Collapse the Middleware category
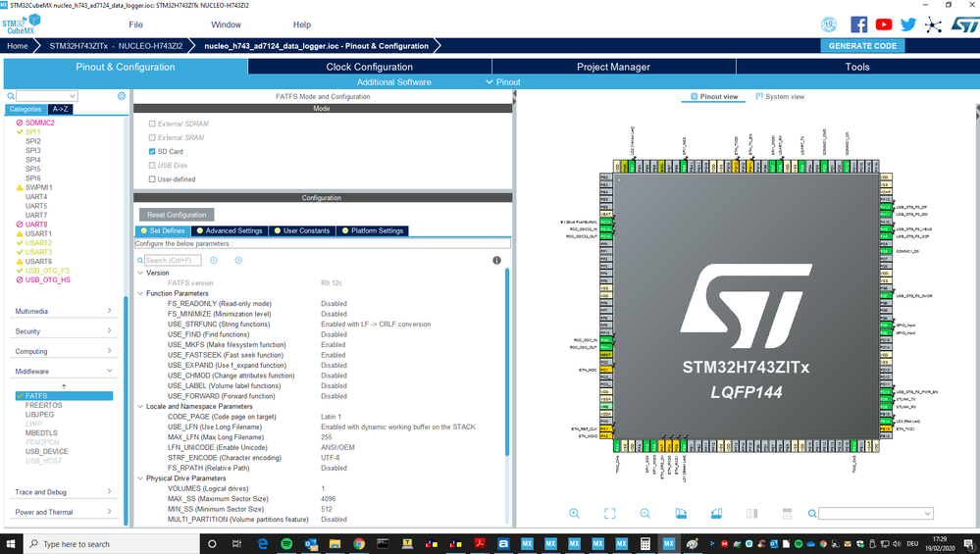980x554 pixels. pos(63,371)
